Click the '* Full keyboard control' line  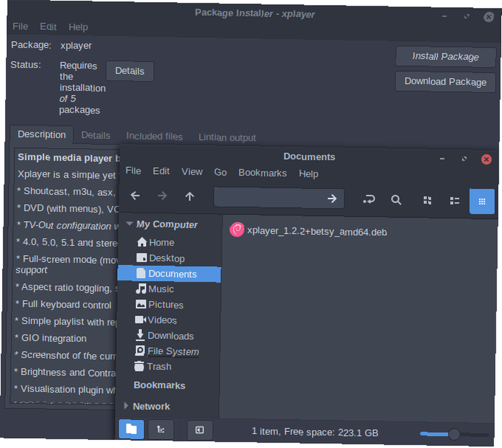coord(63,304)
